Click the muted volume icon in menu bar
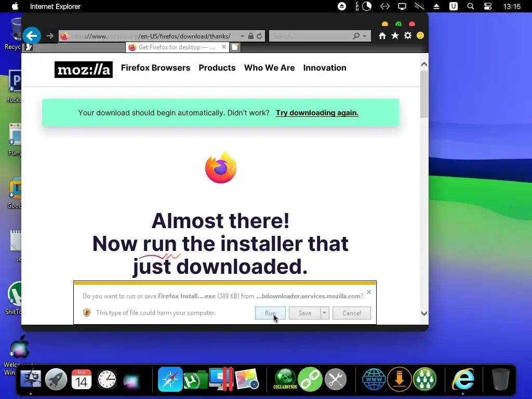The height and width of the screenshot is (399, 532). point(419,6)
